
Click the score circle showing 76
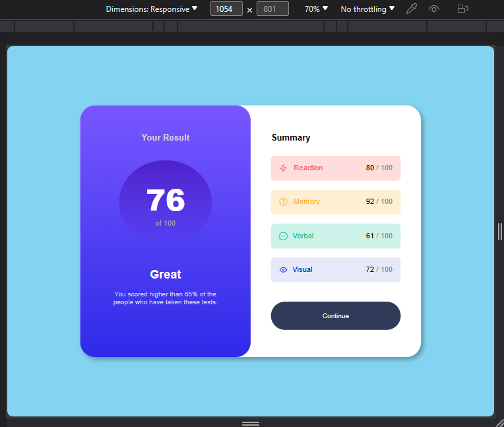click(166, 202)
